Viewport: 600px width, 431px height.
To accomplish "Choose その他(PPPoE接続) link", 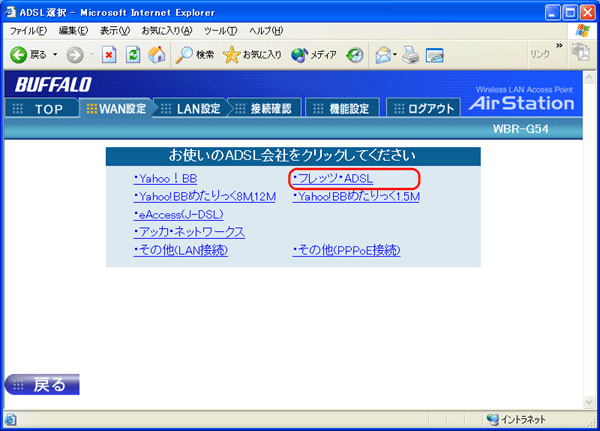I will (347, 250).
